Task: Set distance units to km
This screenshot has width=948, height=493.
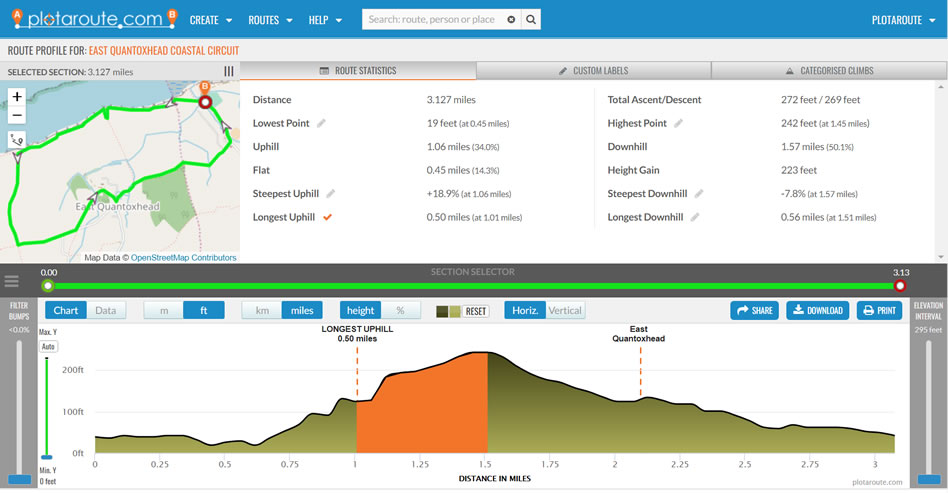Action: 262,310
